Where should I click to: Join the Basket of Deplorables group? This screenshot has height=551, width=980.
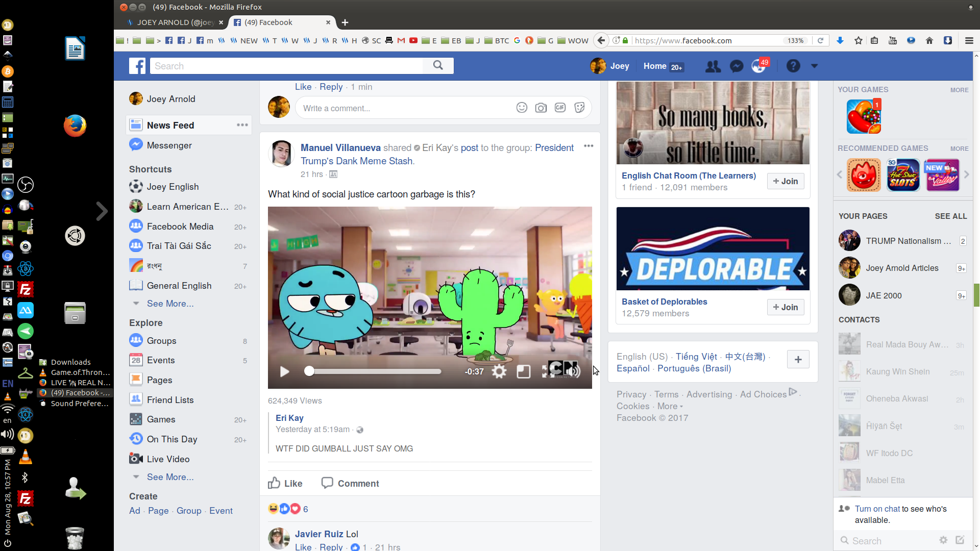click(x=786, y=307)
